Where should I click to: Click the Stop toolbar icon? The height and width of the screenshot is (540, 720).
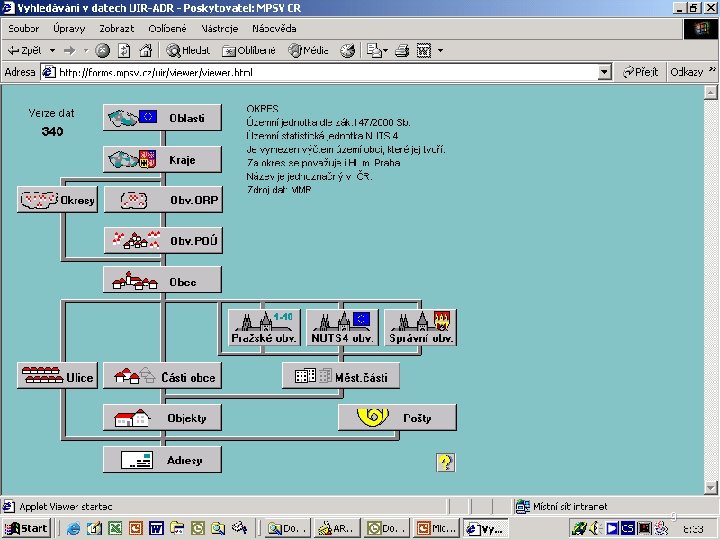pyautogui.click(x=102, y=51)
